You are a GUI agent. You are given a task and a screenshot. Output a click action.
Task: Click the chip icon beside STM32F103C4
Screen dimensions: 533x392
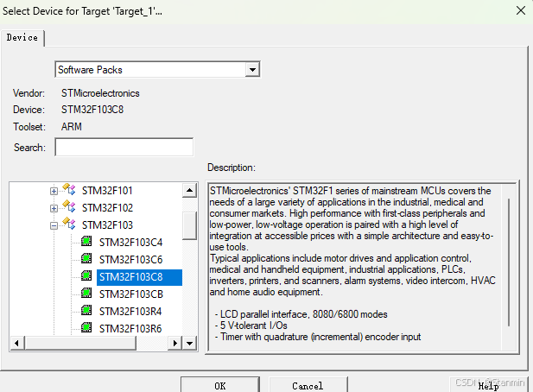click(86, 242)
